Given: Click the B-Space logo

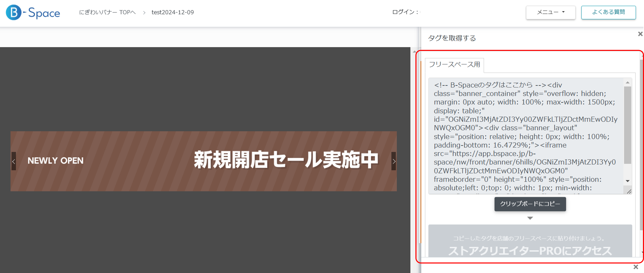Looking at the screenshot, I should point(33,12).
